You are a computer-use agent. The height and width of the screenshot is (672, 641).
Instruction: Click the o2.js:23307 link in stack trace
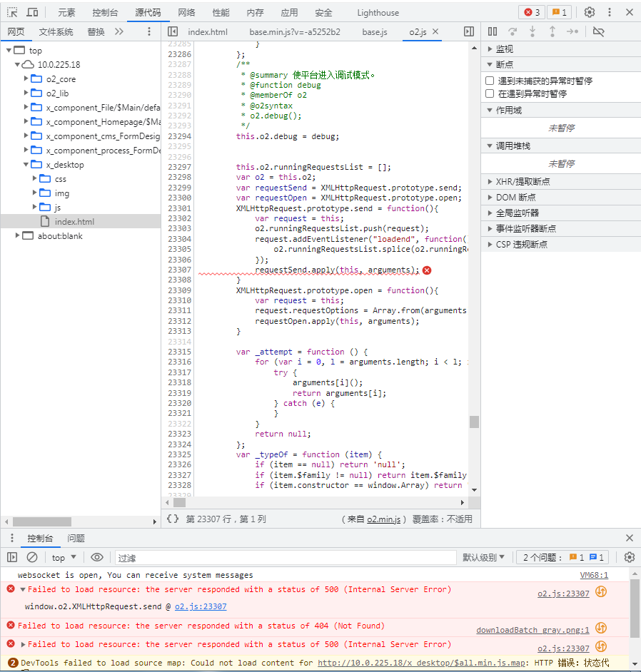click(201, 606)
